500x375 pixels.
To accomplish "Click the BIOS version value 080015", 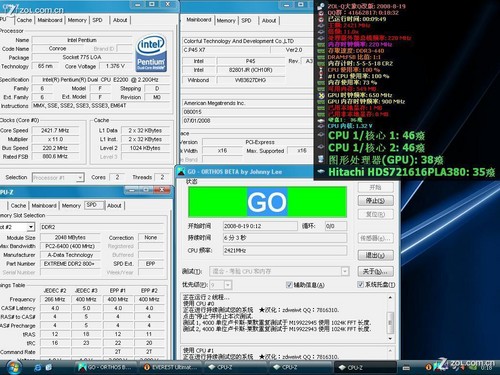I will click(247, 112).
